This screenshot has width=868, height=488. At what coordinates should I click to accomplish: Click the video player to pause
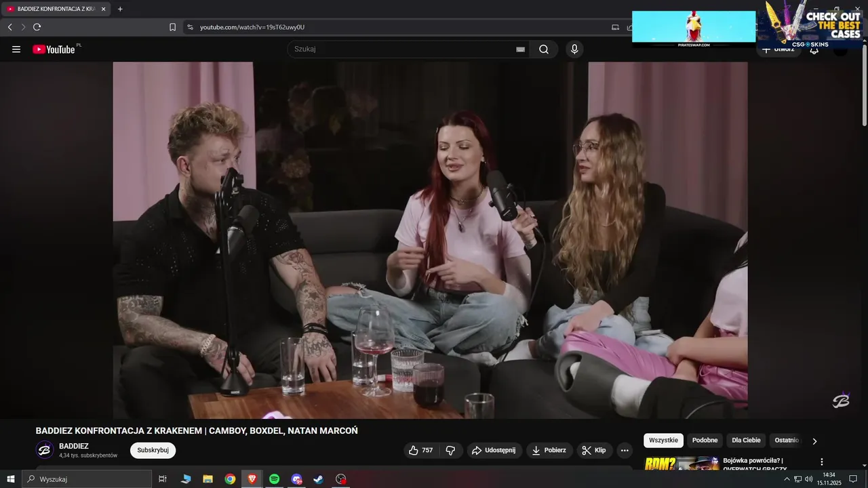point(430,240)
